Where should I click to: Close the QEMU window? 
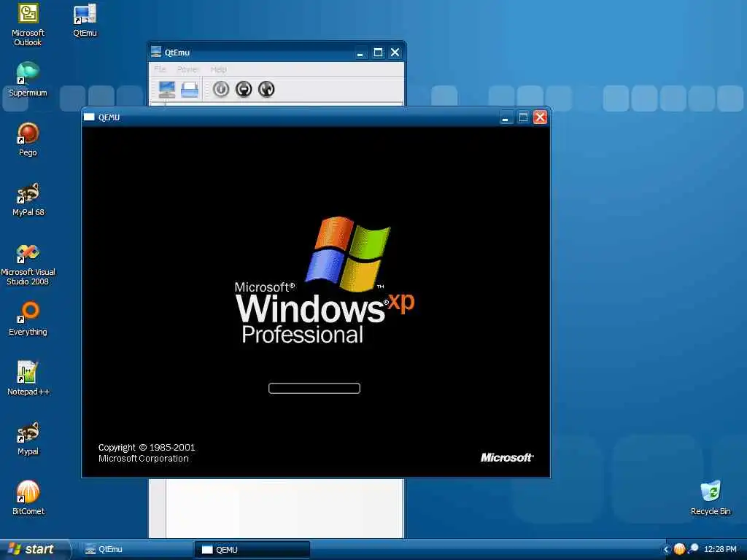click(x=540, y=117)
